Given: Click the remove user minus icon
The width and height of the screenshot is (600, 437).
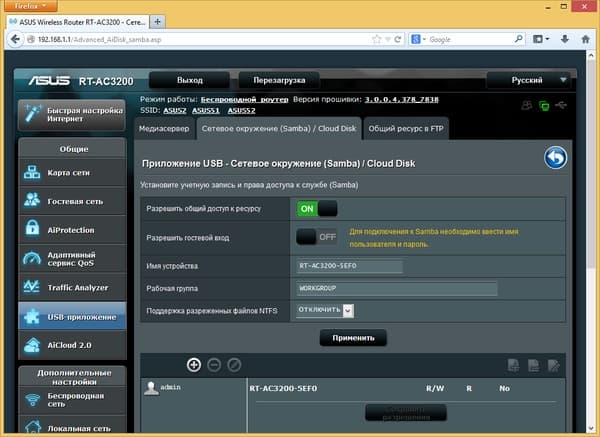Looking at the screenshot, I should (214, 365).
